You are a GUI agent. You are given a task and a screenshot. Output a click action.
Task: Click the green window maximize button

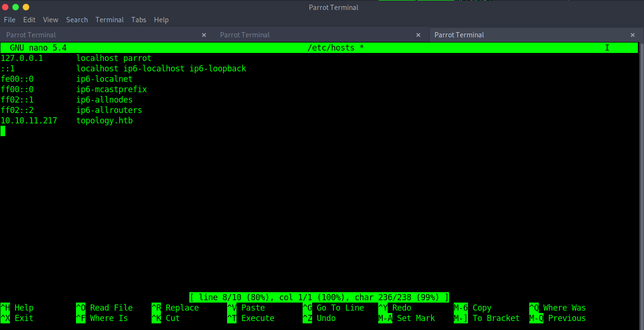point(16,7)
